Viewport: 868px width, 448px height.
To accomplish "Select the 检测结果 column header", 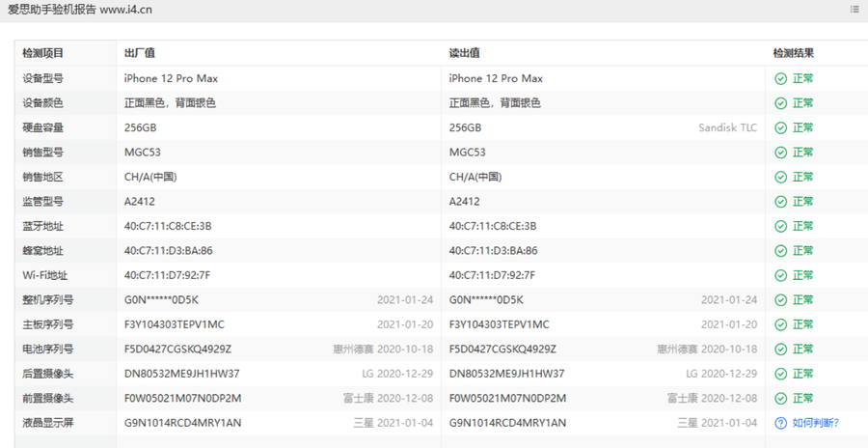I will click(794, 53).
